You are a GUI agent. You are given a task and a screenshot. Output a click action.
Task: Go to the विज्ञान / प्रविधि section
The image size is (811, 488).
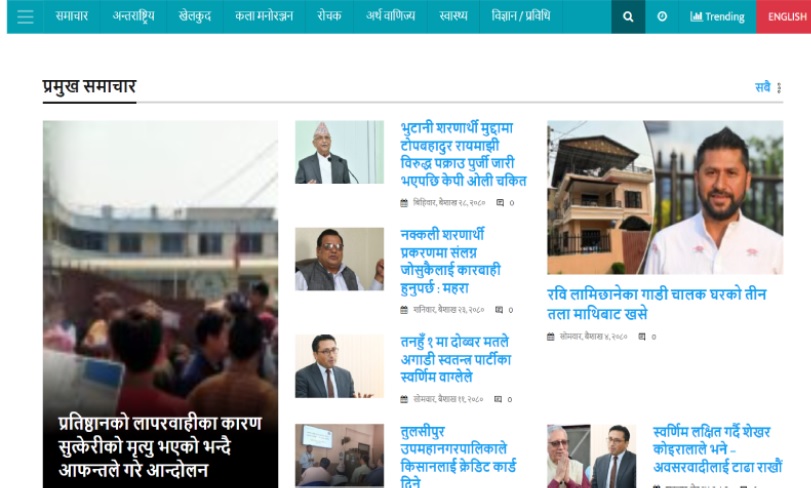(521, 17)
